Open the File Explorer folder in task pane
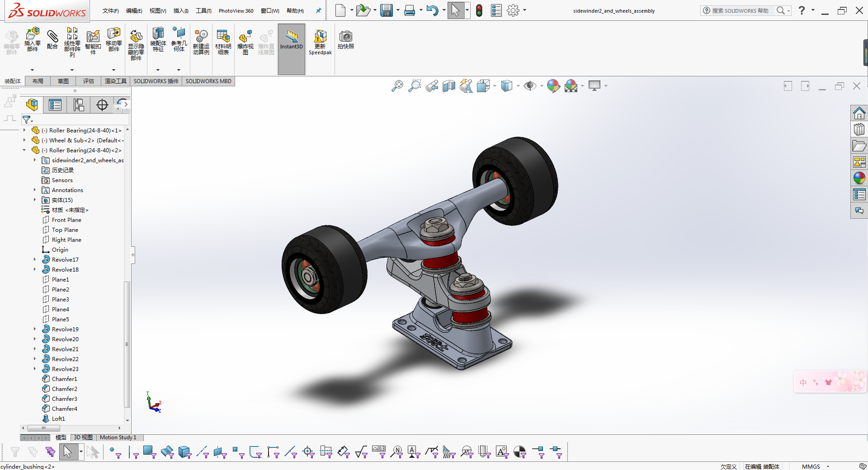Viewport: 868px width, 470px height. (859, 146)
